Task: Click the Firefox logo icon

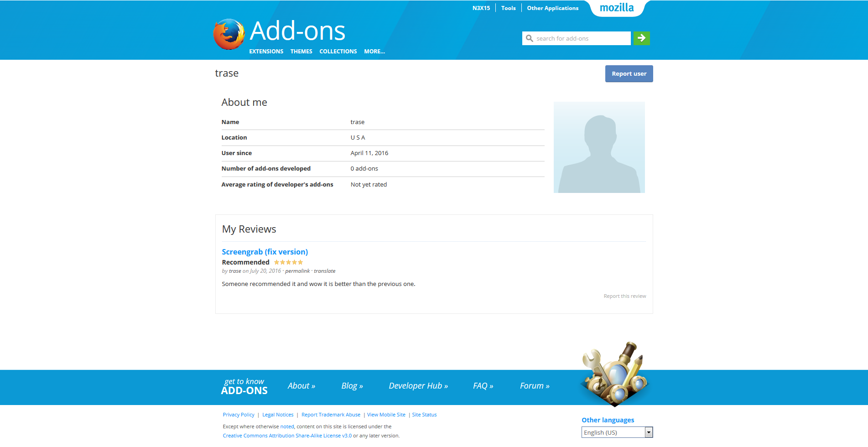Action: coord(229,34)
